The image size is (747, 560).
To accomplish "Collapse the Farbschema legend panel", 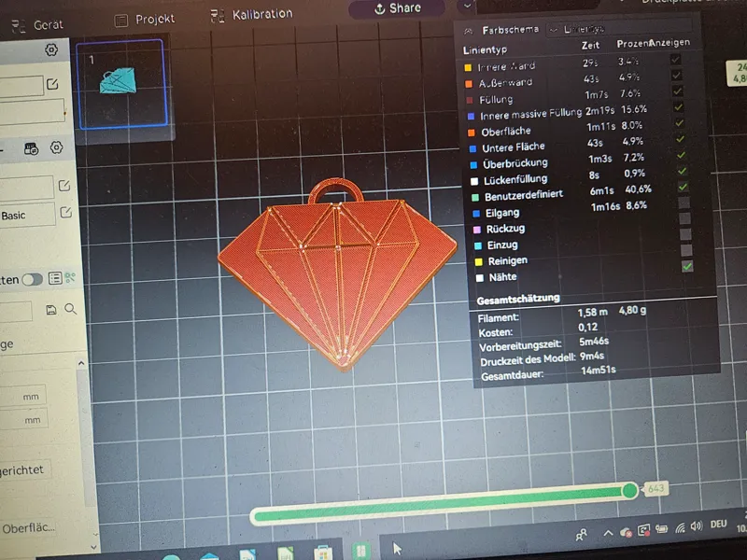I will (469, 32).
